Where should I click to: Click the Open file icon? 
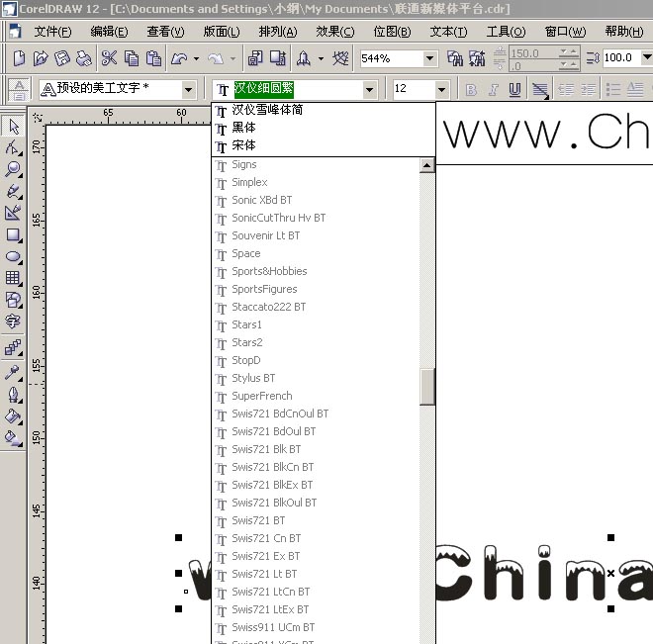tap(41, 58)
